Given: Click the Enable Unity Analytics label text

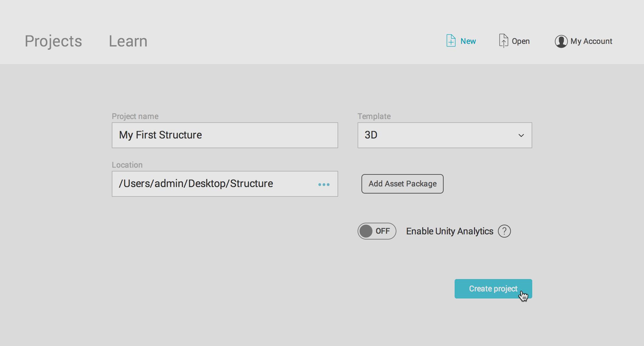Looking at the screenshot, I should tap(450, 231).
